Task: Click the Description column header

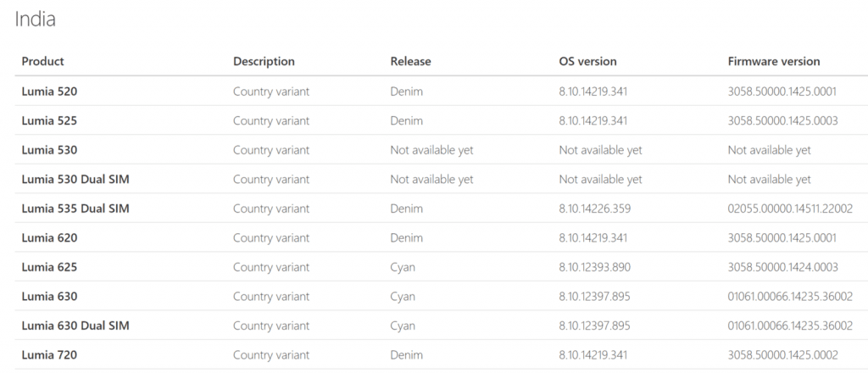Action: 264,61
